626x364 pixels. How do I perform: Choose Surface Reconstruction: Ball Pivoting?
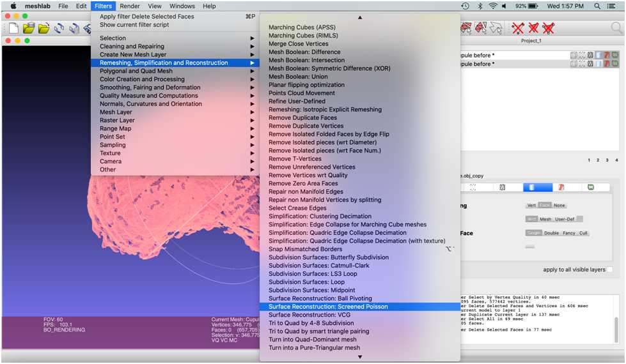(x=360, y=298)
